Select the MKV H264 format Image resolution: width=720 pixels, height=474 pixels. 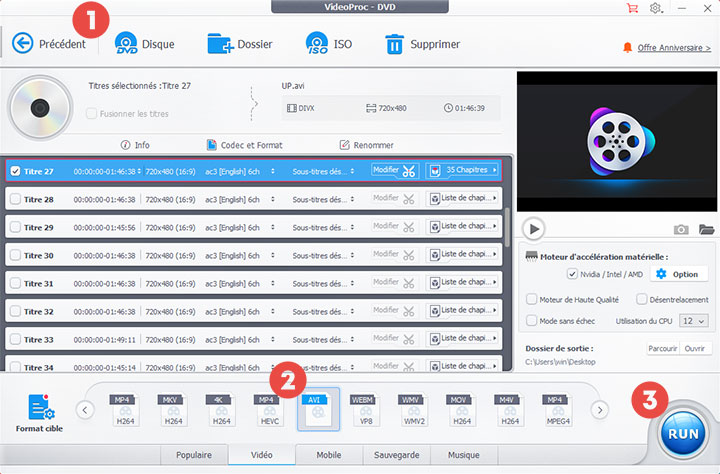point(173,409)
